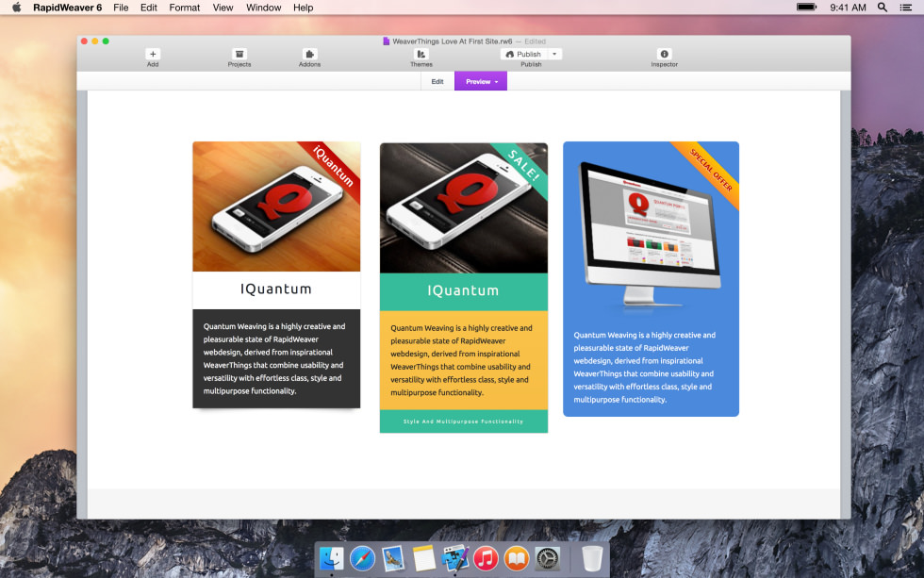This screenshot has width=924, height=578.
Task: Click the Add page plus icon
Action: pyautogui.click(x=153, y=54)
